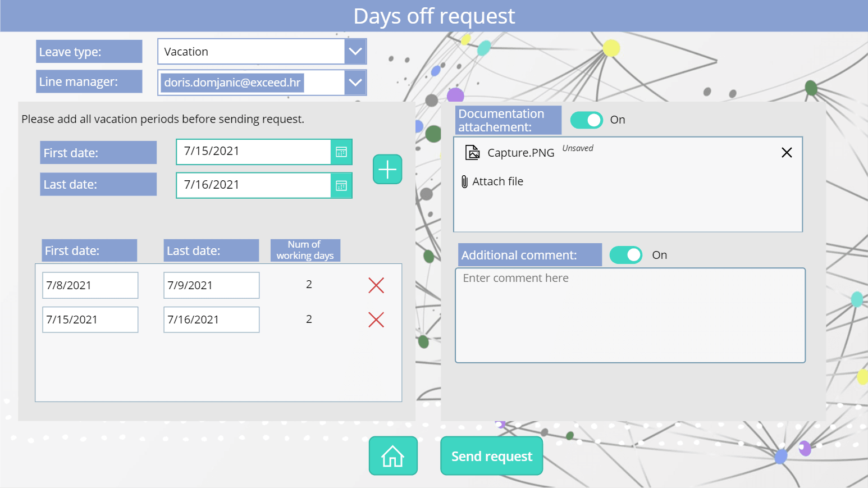Screen dimensions: 868x488
Task: Click the Num of working days header
Action: [305, 250]
